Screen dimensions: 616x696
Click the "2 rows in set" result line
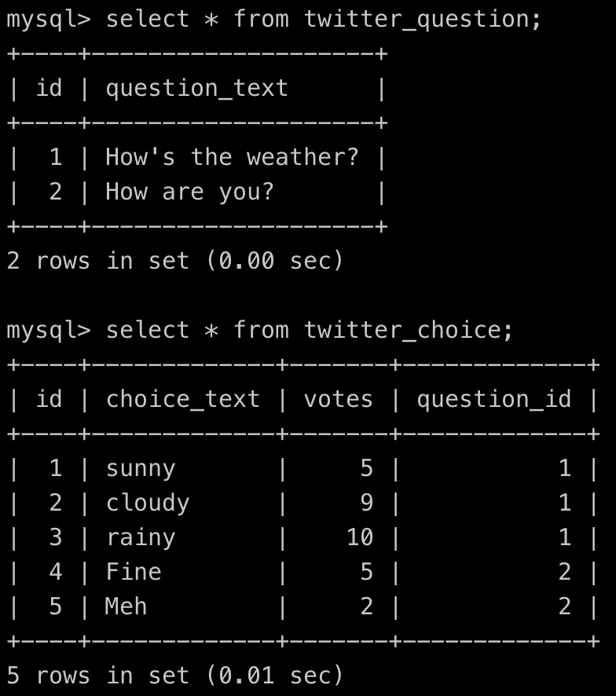pos(175,261)
